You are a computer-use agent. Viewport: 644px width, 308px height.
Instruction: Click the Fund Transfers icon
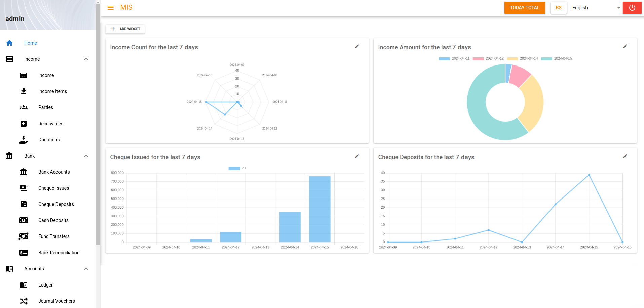coord(24,236)
